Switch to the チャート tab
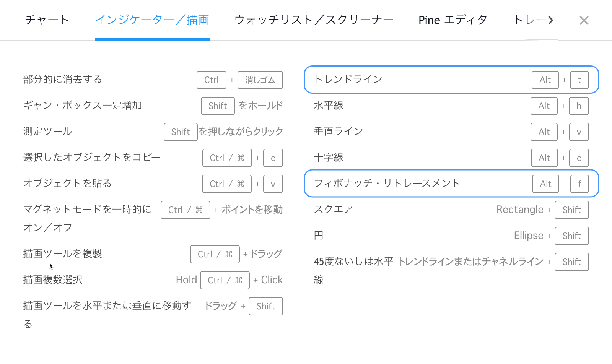612x364 pixels. point(47,20)
